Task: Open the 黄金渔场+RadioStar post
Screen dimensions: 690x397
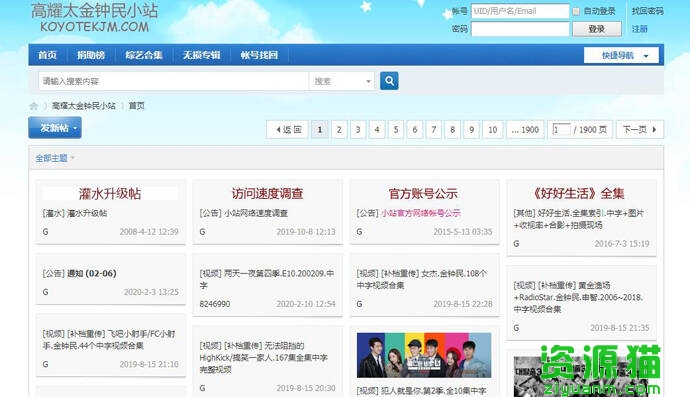Action: tap(578, 297)
